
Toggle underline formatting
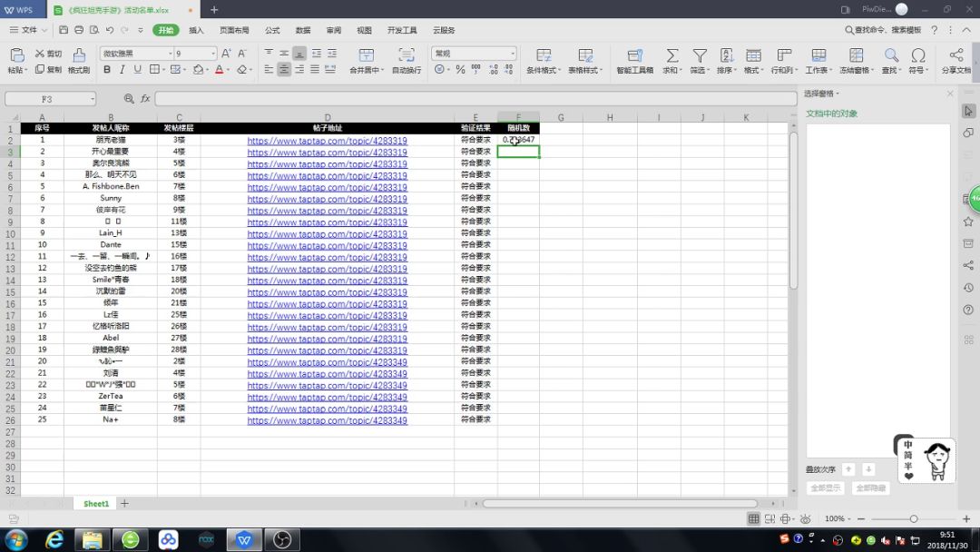[x=138, y=70]
